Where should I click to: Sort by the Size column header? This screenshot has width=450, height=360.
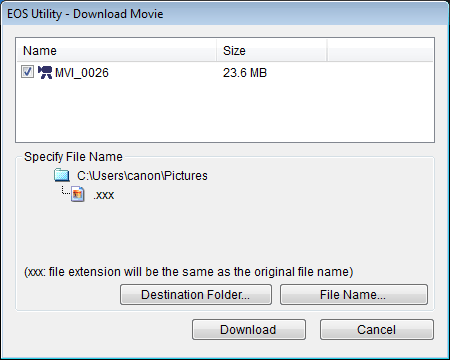tap(271, 51)
